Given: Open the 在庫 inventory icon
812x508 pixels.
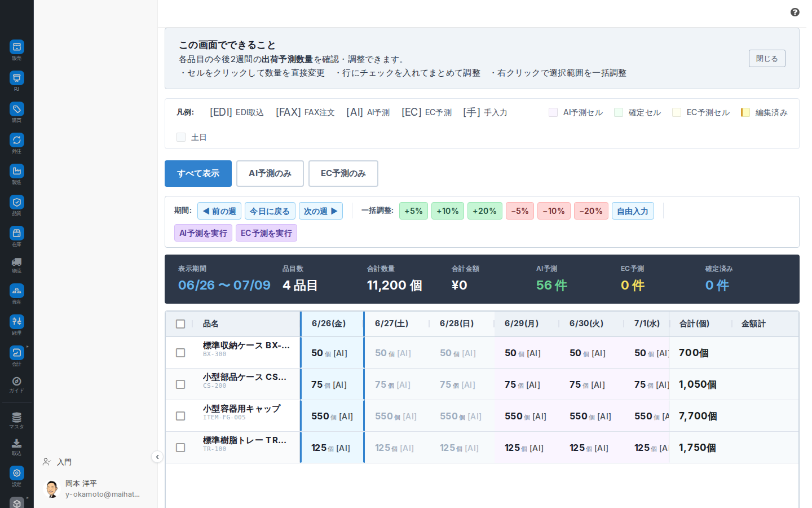Looking at the screenshot, I should [17, 233].
